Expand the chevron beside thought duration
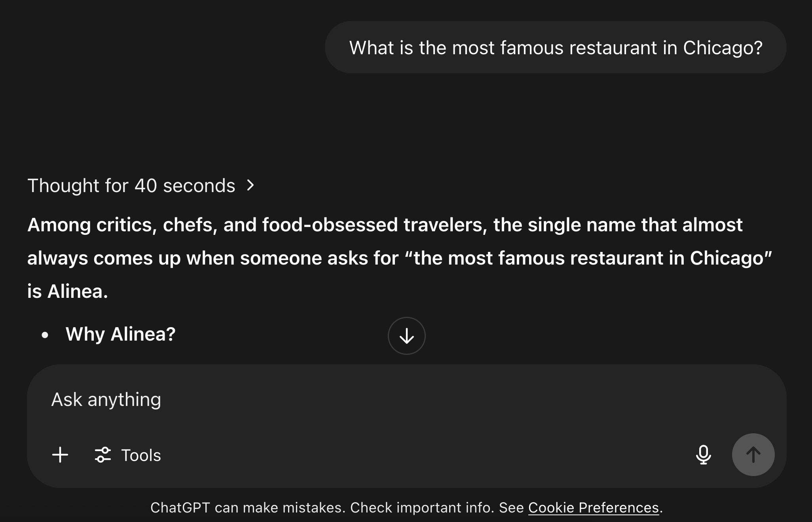 [250, 185]
